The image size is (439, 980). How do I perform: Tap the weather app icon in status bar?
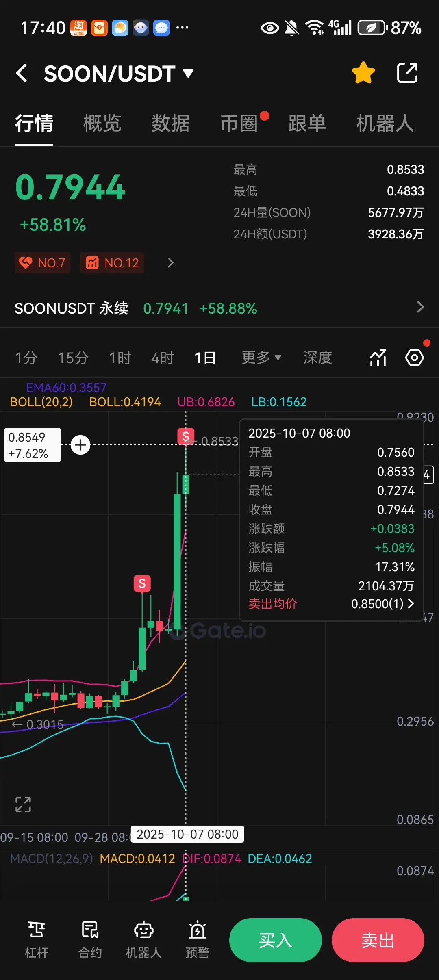[x=120, y=28]
